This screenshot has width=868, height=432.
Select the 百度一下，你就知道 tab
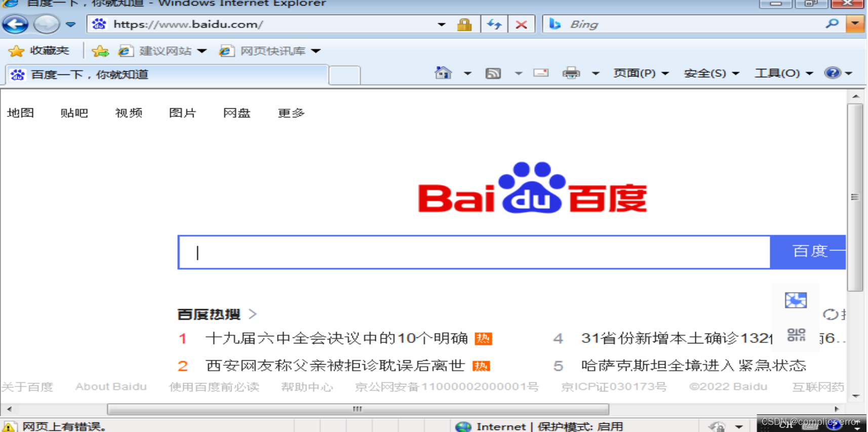click(x=167, y=75)
